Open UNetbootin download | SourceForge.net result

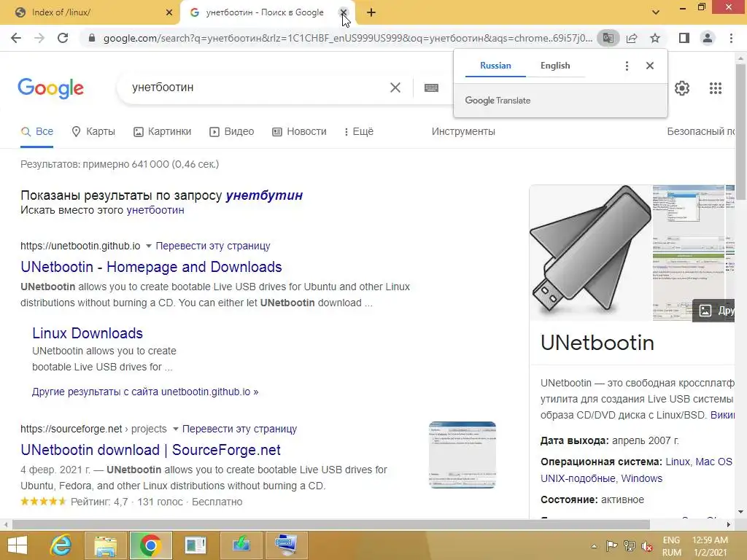[150, 450]
